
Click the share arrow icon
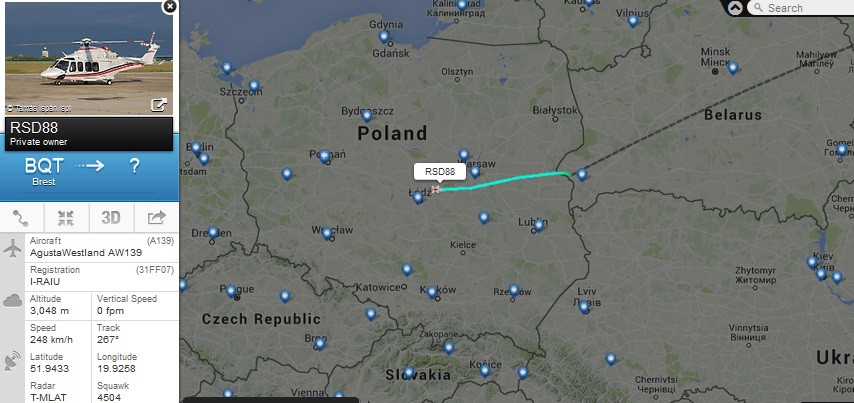pyautogui.click(x=156, y=218)
